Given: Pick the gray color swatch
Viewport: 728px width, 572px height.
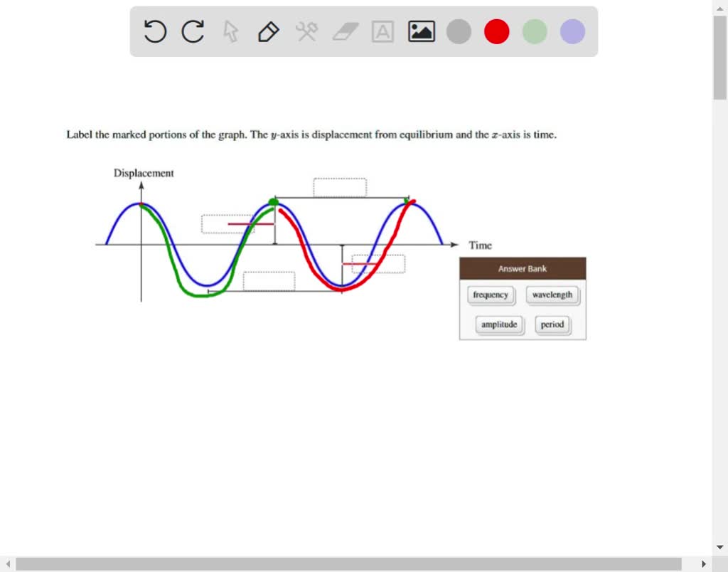Looking at the screenshot, I should pyautogui.click(x=459, y=31).
